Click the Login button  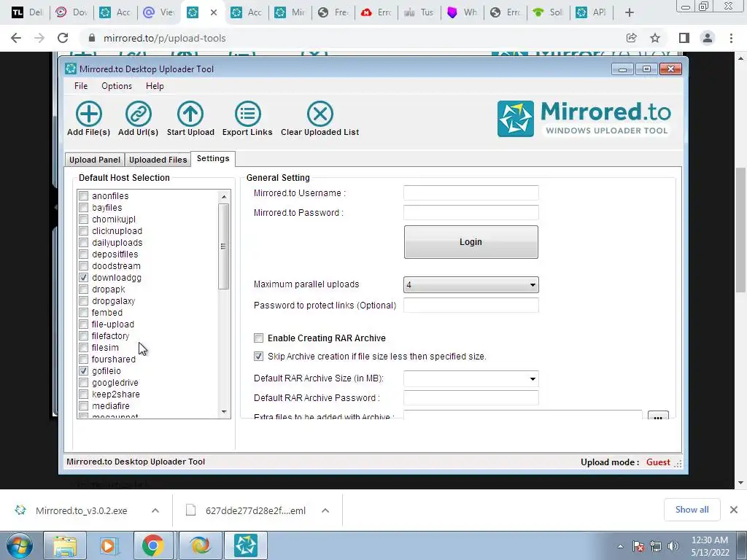click(x=471, y=242)
